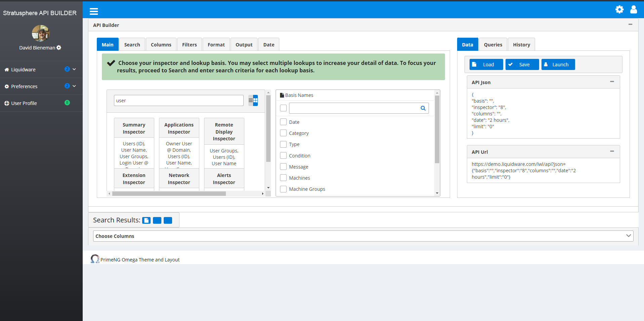The image size is (644, 321).
Task: Switch to the Format tab
Action: (216, 44)
